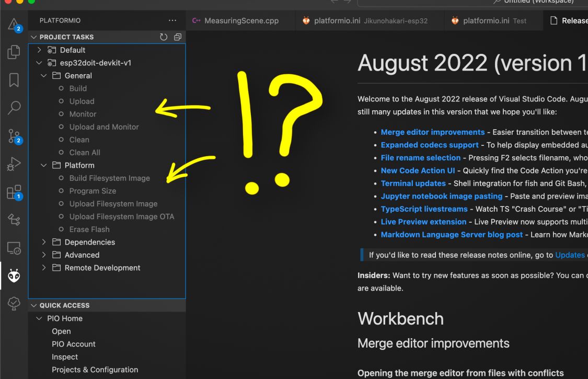
Task: Open the Extensions view
Action: click(14, 192)
